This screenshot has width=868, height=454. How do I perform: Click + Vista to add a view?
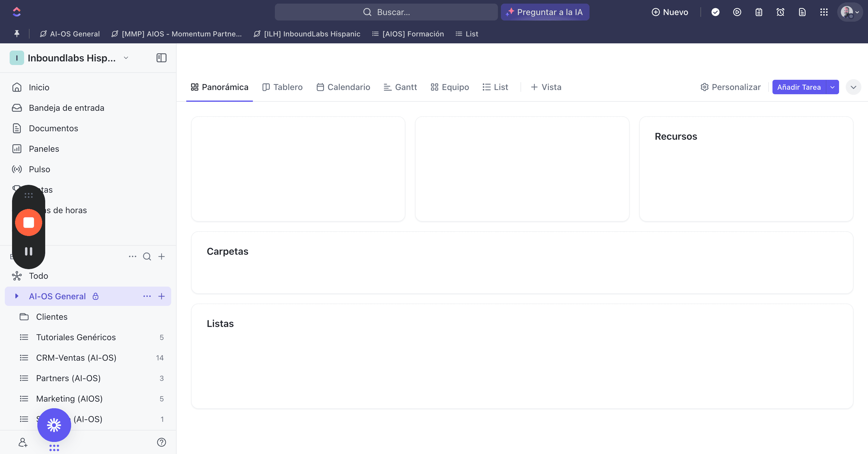point(546,87)
